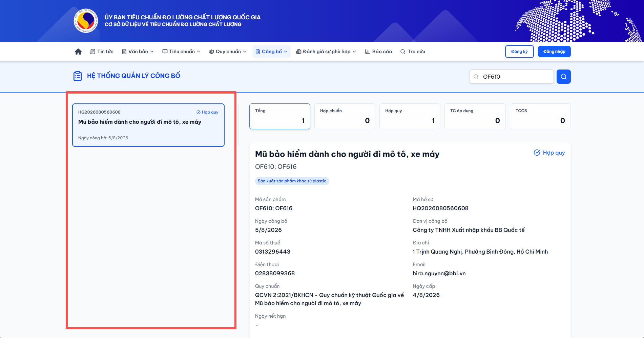Click the file code HQ2026080560608 in details
This screenshot has width=644, height=338.
[440, 208]
